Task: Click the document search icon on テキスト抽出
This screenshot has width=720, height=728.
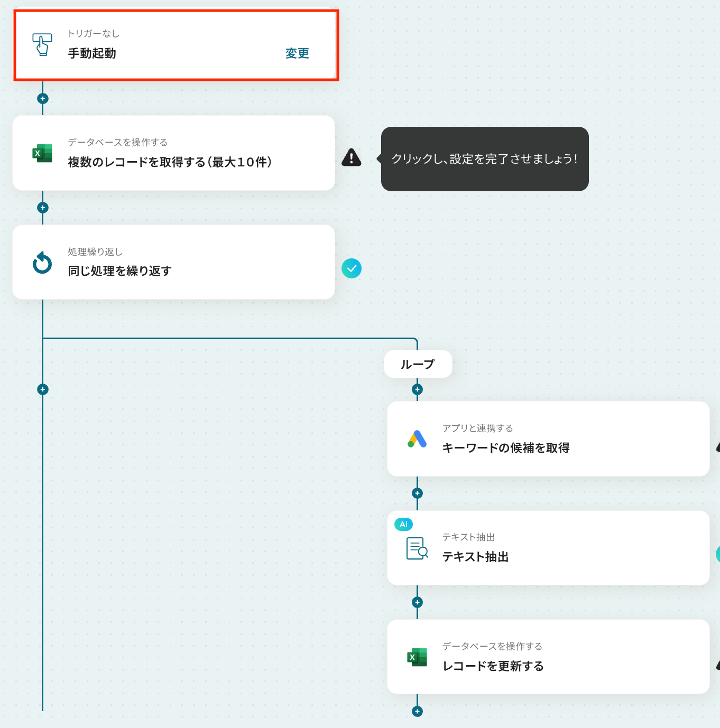Action: (417, 548)
